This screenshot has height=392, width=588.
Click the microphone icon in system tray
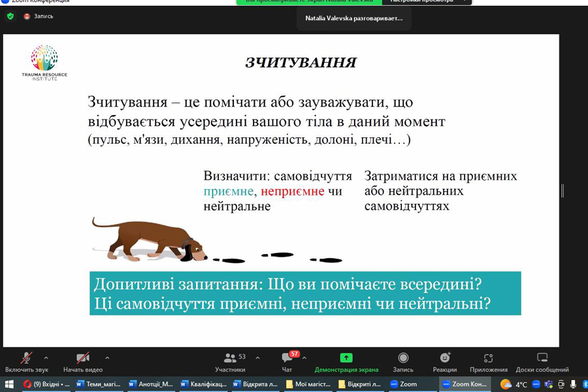574,384
